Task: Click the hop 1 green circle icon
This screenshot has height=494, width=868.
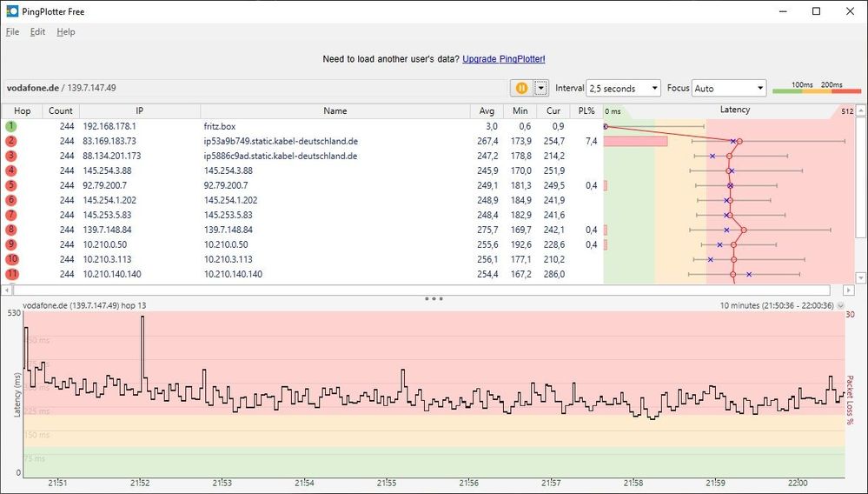Action: tap(11, 126)
